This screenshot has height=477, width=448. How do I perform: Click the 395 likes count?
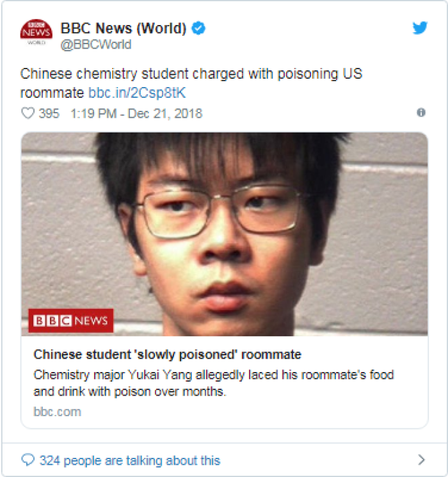[x=49, y=113]
